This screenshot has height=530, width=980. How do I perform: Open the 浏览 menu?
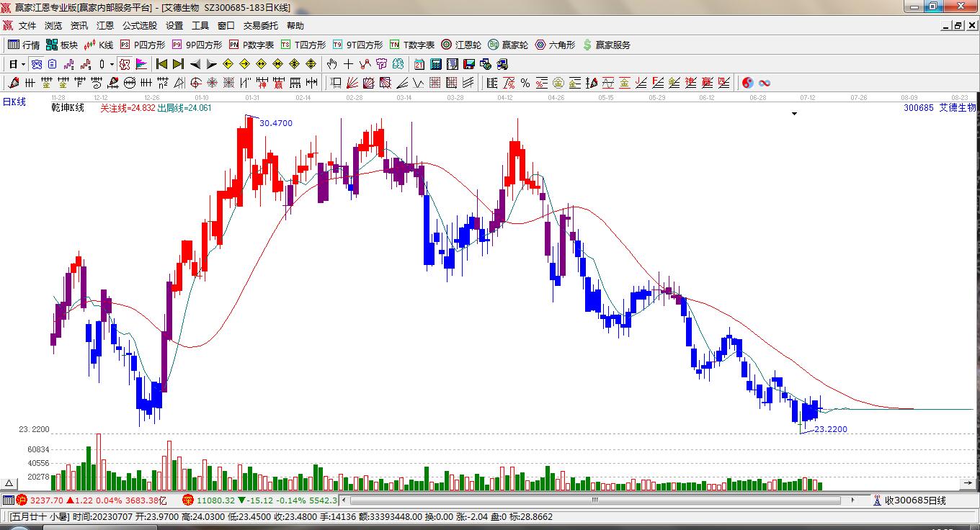tap(53, 26)
